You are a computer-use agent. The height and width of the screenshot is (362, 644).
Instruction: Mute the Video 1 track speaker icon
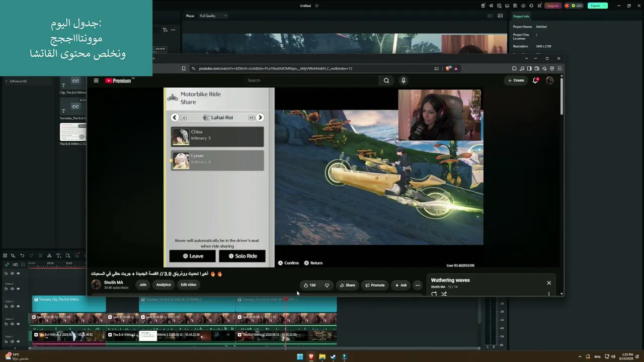click(13, 341)
